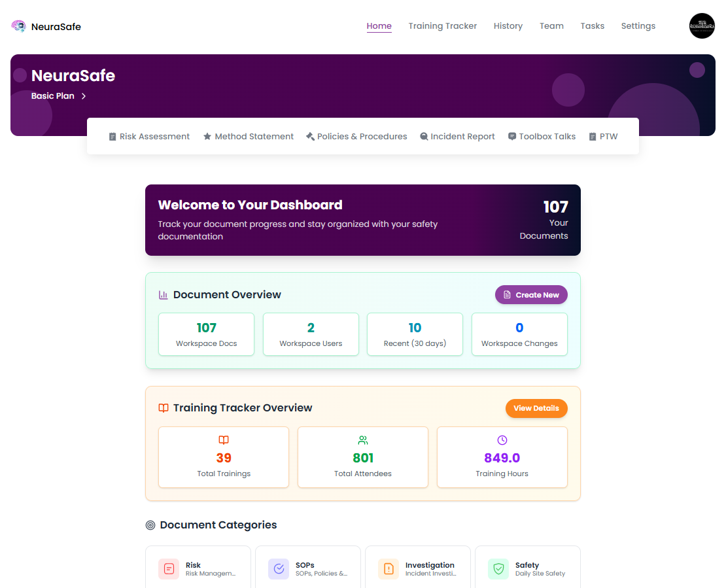Click the View Details button
This screenshot has height=588, width=726.
pyautogui.click(x=536, y=408)
